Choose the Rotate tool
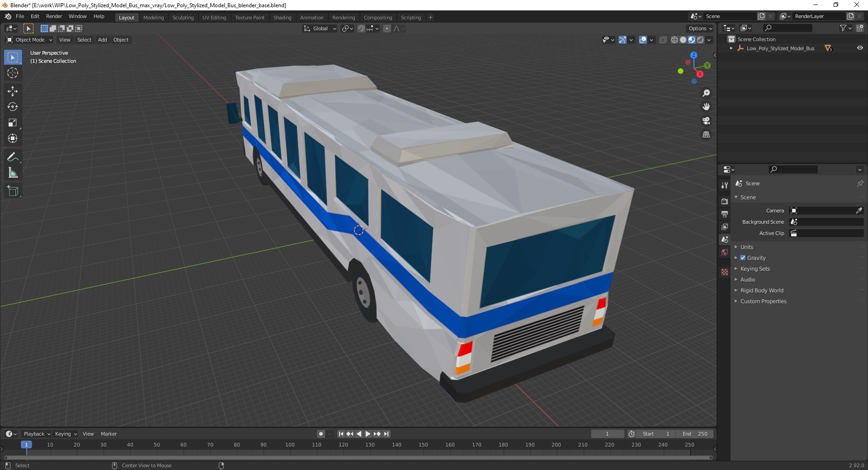Image resolution: width=868 pixels, height=470 pixels. [x=13, y=107]
